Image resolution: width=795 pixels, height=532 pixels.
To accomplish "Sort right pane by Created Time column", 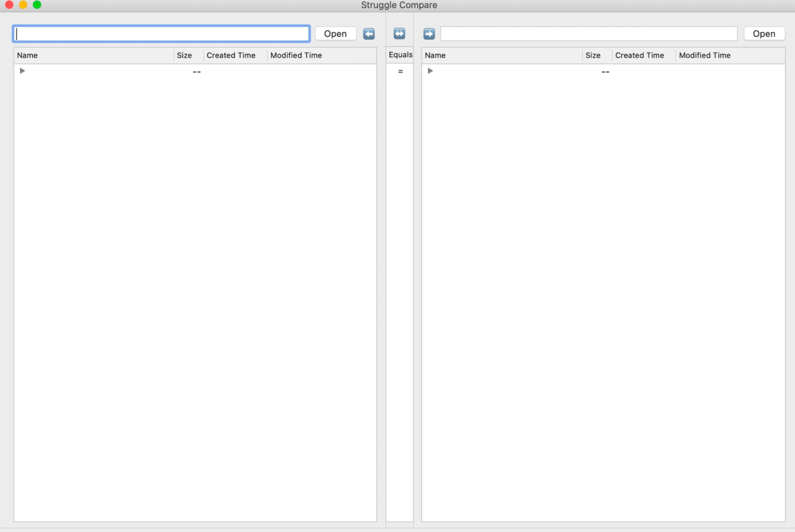I will 644,55.
